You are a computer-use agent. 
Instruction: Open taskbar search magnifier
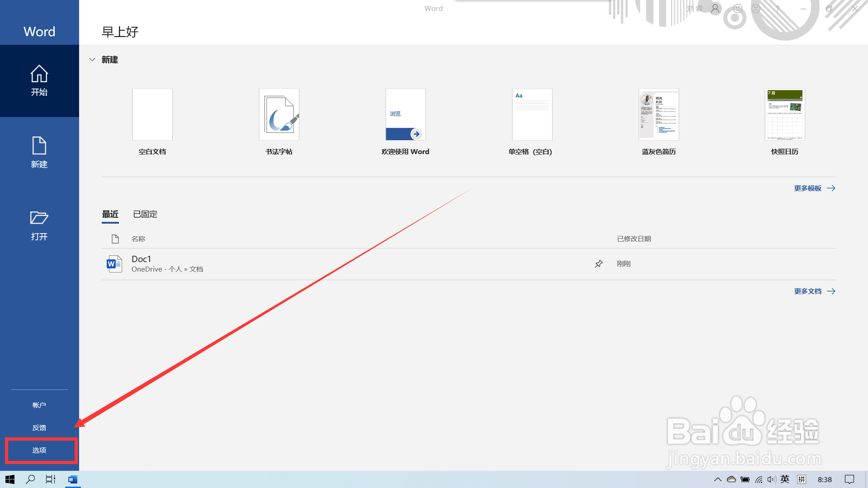click(x=30, y=479)
